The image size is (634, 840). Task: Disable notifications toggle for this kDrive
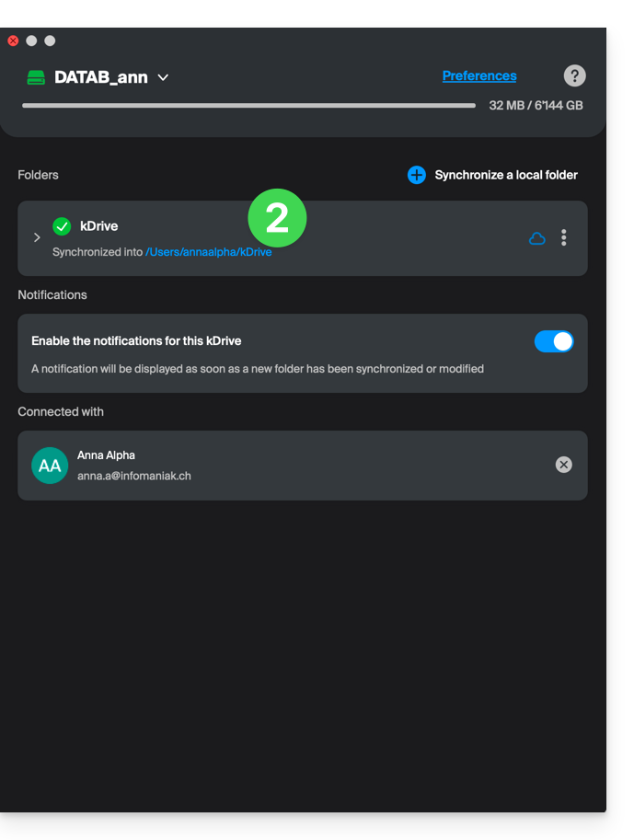(x=554, y=341)
